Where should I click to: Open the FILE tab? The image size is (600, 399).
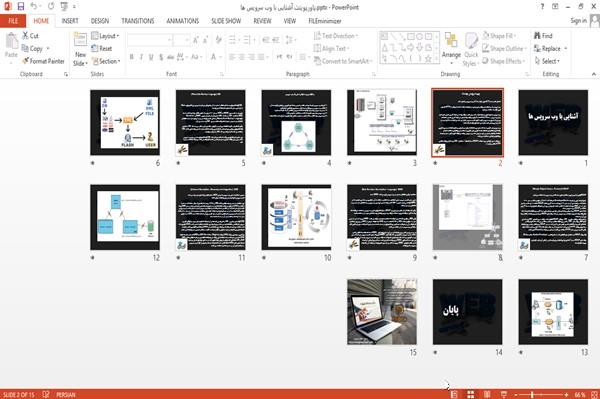click(13, 21)
